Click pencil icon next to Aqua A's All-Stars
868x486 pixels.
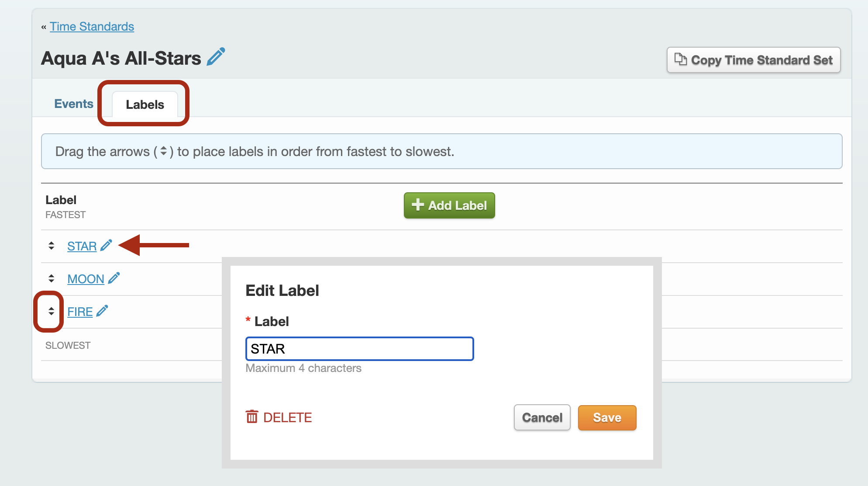click(x=216, y=57)
